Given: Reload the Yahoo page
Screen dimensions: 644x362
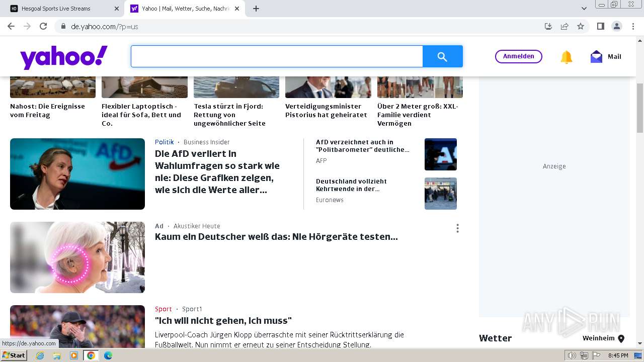Looking at the screenshot, I should [x=43, y=26].
